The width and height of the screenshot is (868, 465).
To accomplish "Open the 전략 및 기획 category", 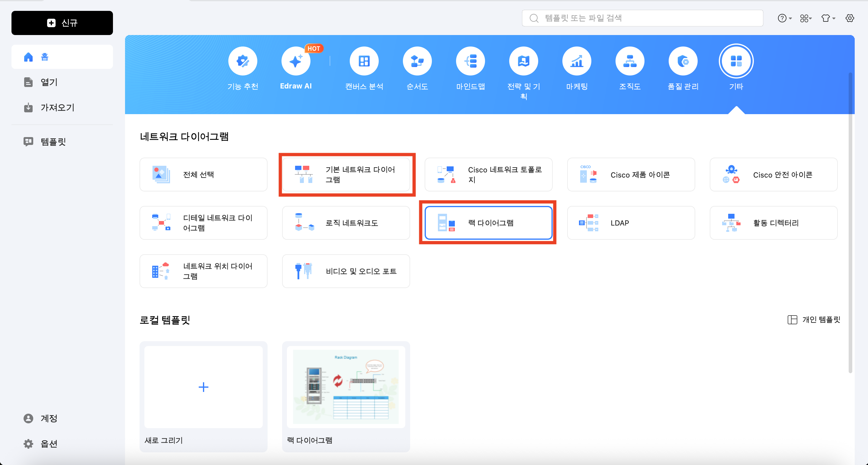I will point(524,61).
